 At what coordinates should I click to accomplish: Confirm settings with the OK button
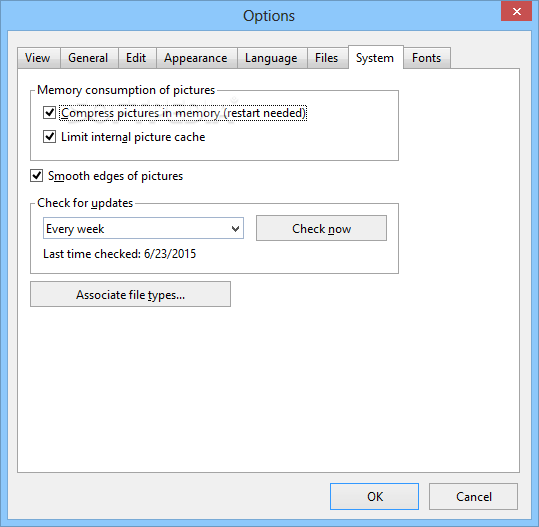pyautogui.click(x=374, y=496)
